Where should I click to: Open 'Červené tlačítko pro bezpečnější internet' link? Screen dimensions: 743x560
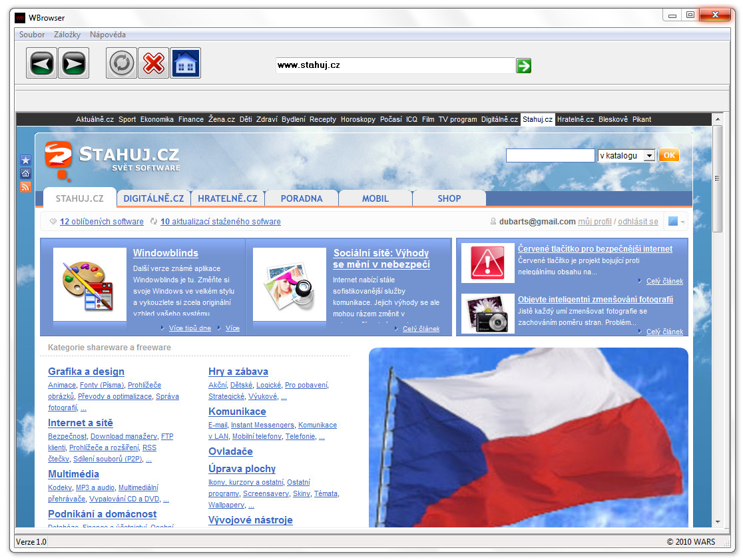(595, 249)
